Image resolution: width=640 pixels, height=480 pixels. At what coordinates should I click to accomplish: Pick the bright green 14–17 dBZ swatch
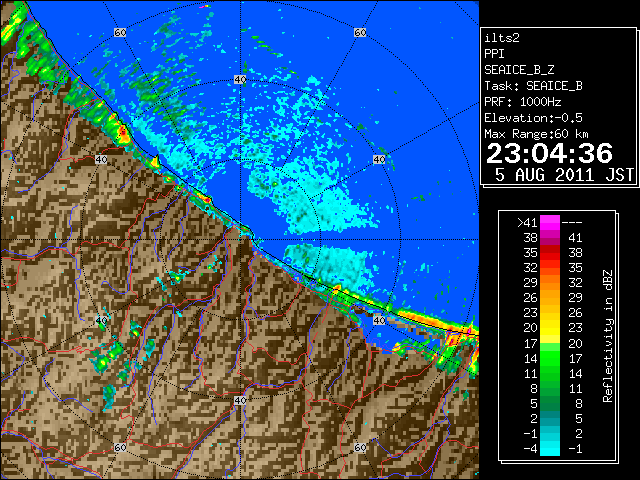(x=550, y=358)
